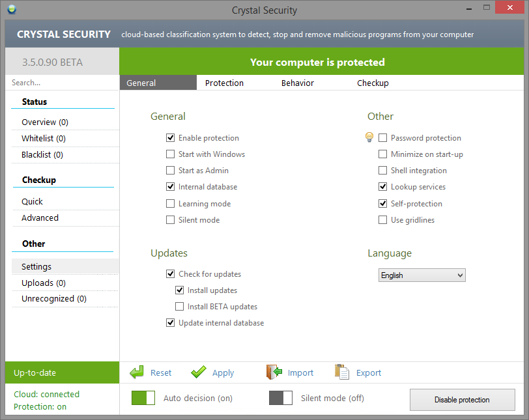Screen dimensions: 529x420
Task: Open the Unrecognized list
Action: [54, 299]
